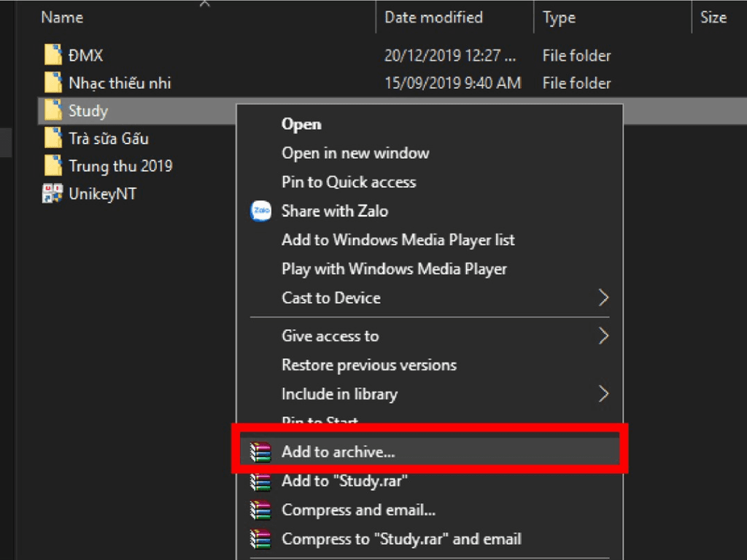Click the Trà sữa Gấu folder icon

coord(53,138)
